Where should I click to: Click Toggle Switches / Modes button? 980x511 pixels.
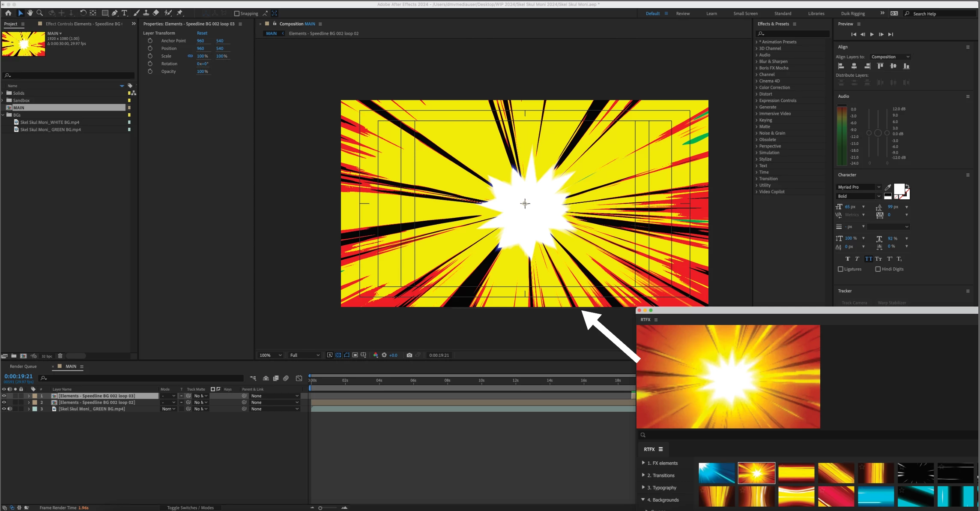click(x=190, y=508)
